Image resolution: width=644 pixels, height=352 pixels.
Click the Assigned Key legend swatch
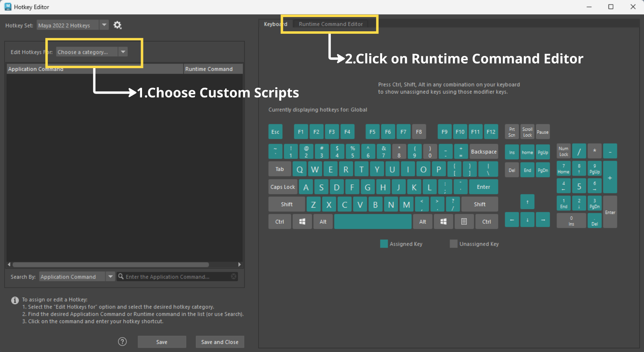coord(384,244)
